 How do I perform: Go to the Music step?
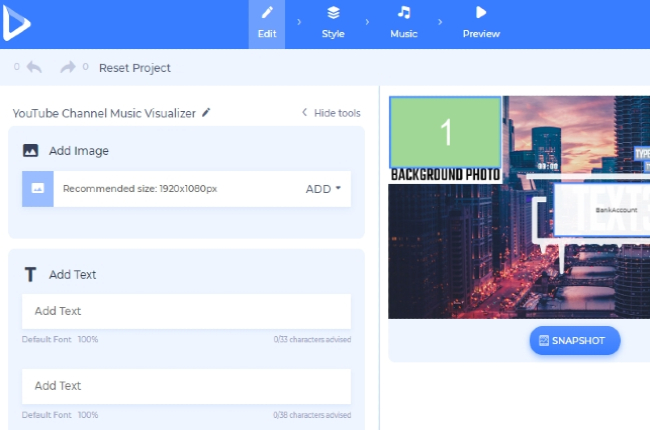[404, 24]
